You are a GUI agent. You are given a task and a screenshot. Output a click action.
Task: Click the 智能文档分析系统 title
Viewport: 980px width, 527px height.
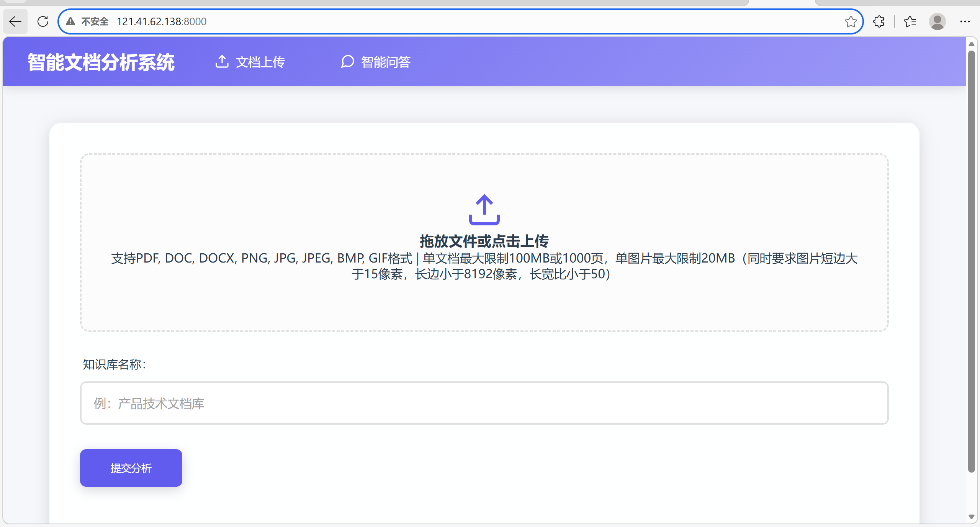[x=101, y=62]
